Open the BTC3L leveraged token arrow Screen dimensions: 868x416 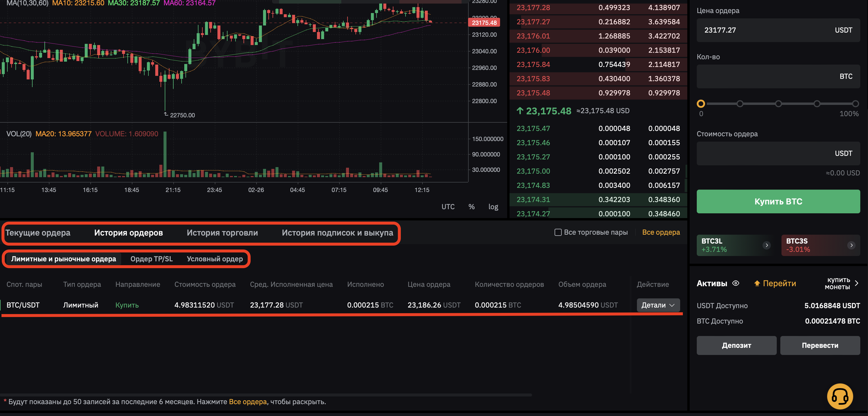coord(767,245)
